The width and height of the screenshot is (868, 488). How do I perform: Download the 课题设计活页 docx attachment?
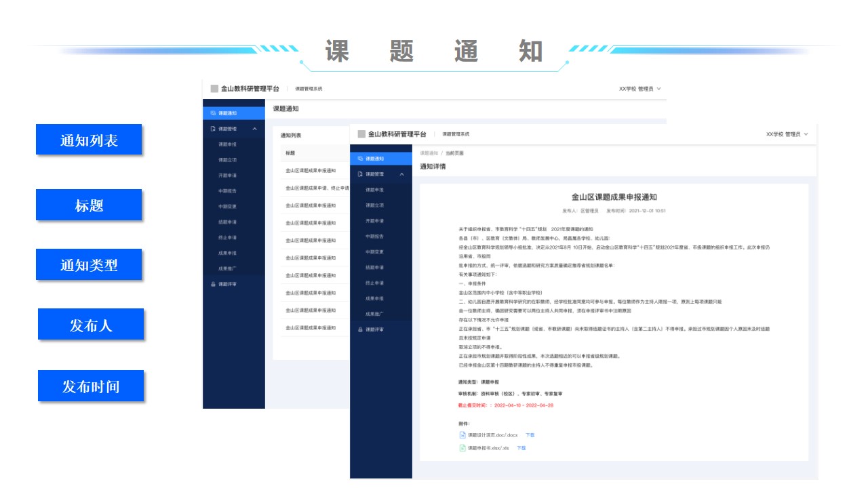pos(530,435)
